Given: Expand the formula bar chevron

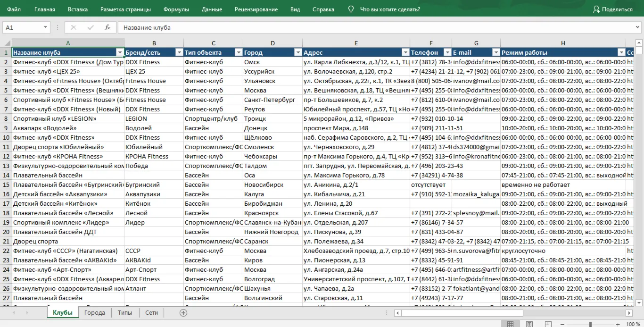Looking at the screenshot, I should [637, 27].
